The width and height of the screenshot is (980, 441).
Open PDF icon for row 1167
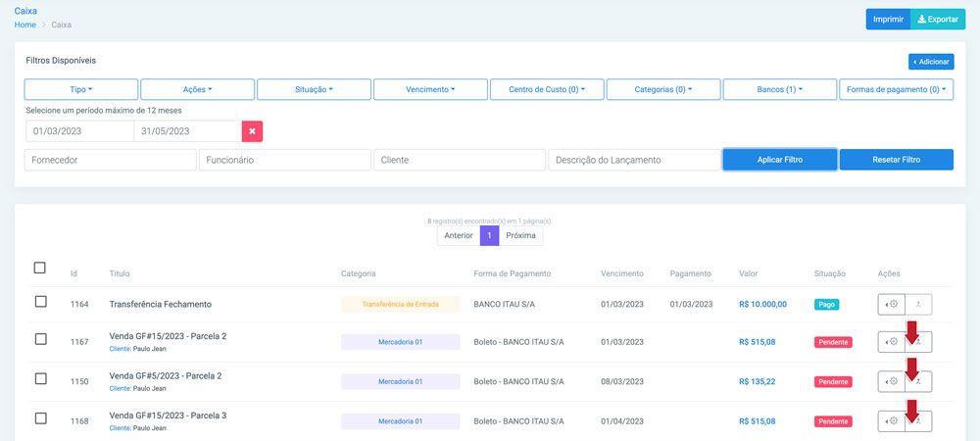919,342
